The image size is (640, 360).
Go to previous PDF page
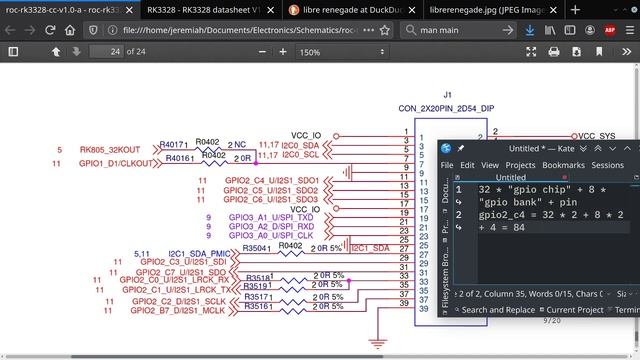56,51
